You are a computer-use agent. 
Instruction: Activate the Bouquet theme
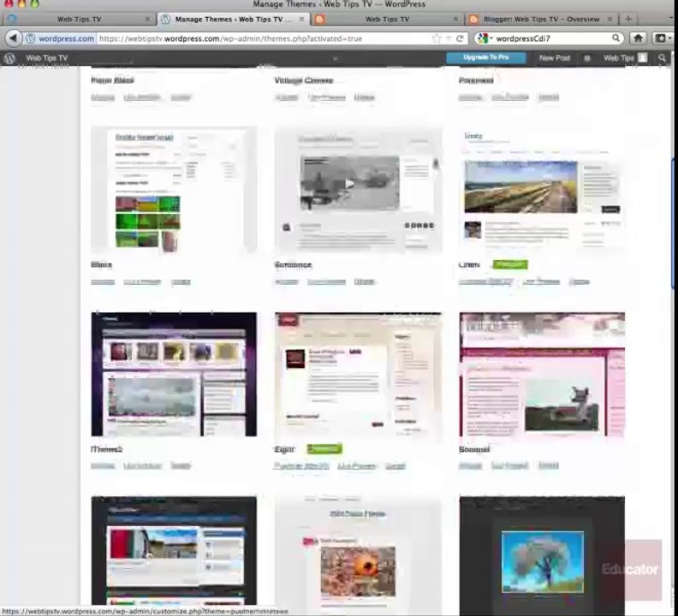point(471,465)
